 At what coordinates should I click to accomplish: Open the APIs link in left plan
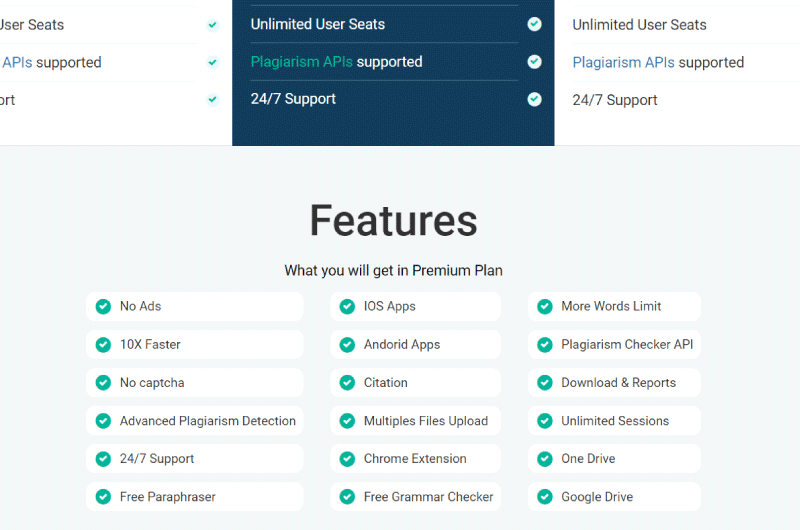tap(17, 62)
